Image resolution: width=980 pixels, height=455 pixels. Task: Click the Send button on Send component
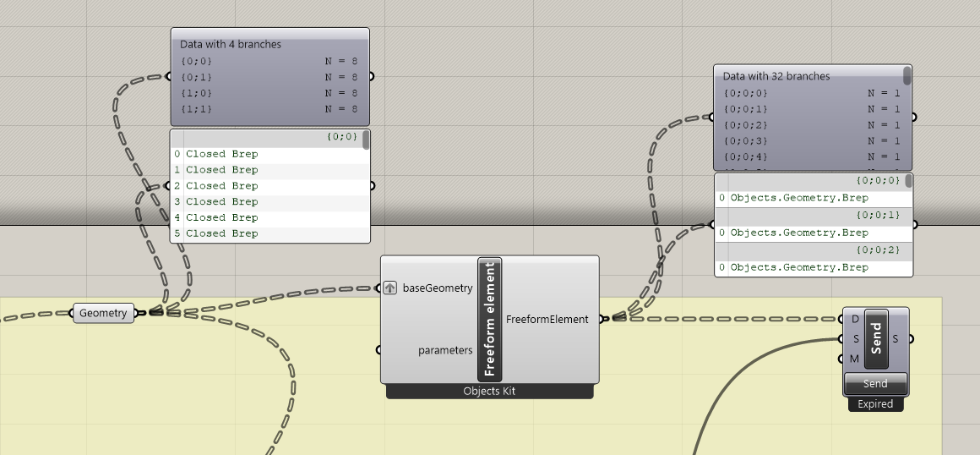coord(875,384)
